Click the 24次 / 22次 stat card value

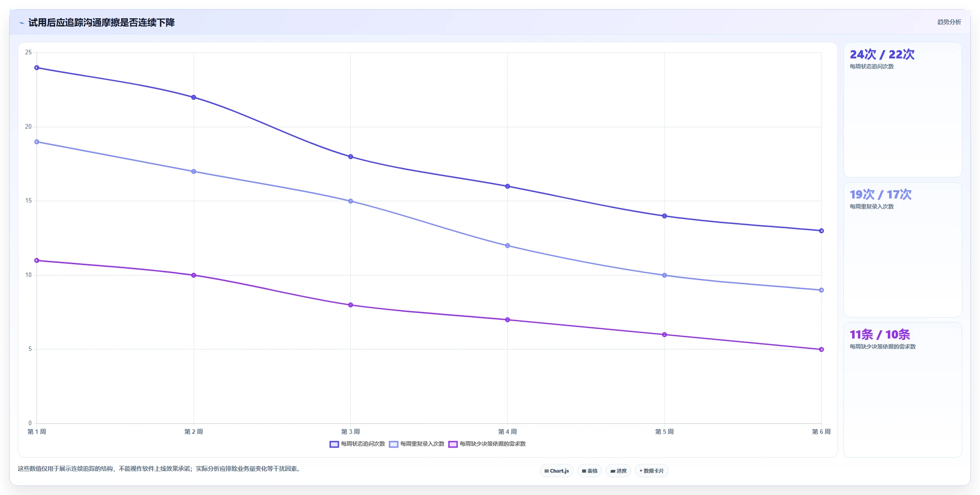pos(882,54)
